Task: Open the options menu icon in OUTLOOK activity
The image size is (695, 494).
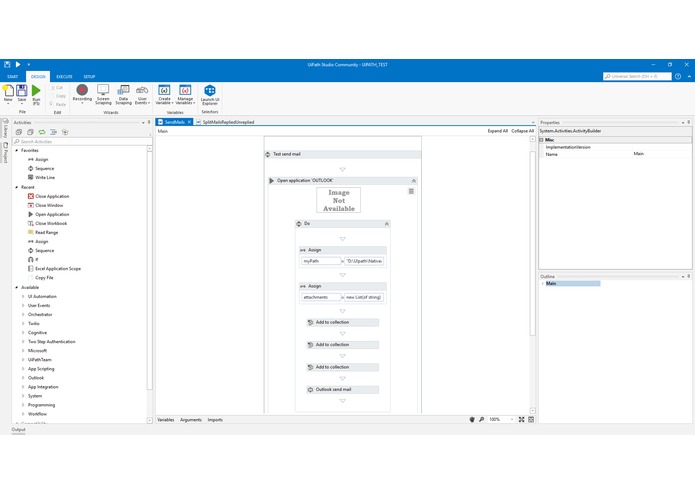Action: click(411, 191)
